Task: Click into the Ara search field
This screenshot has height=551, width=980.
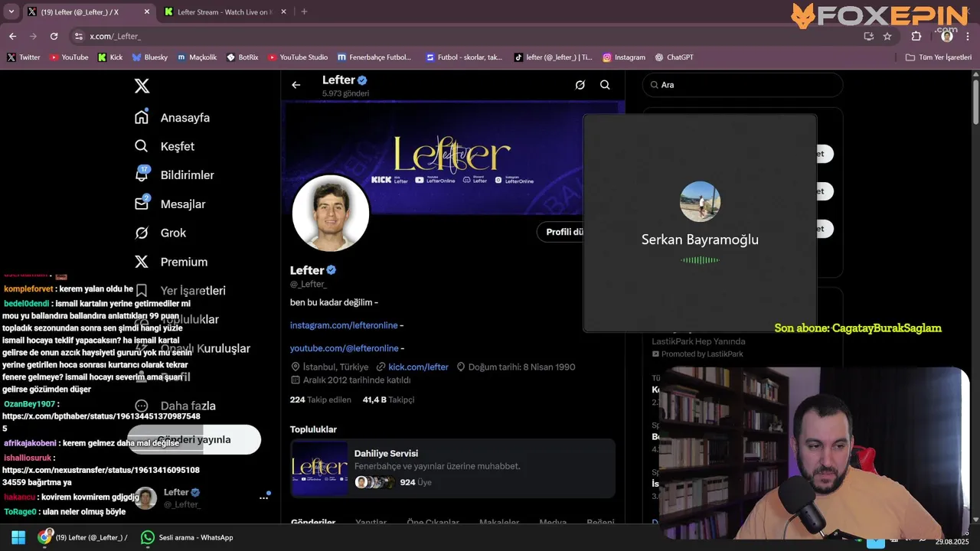Action: (x=742, y=85)
